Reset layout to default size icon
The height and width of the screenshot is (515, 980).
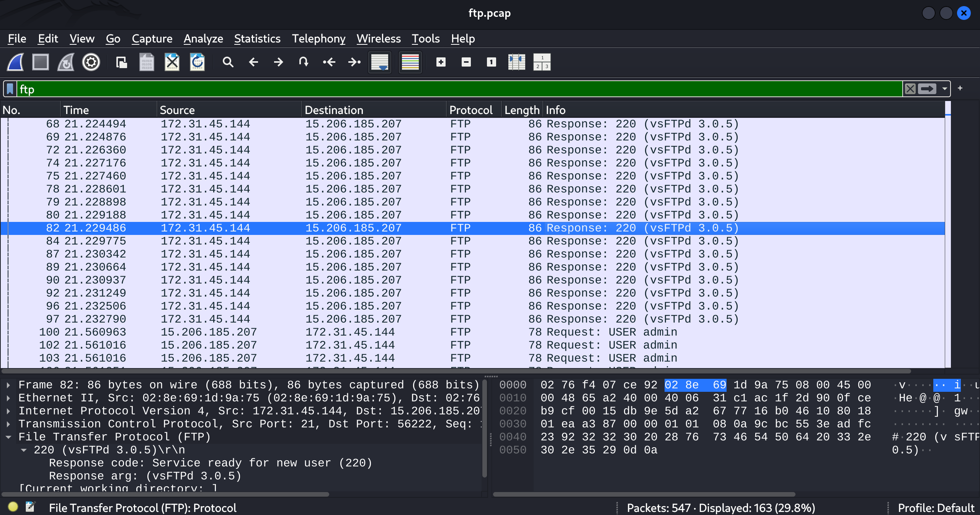tap(542, 62)
